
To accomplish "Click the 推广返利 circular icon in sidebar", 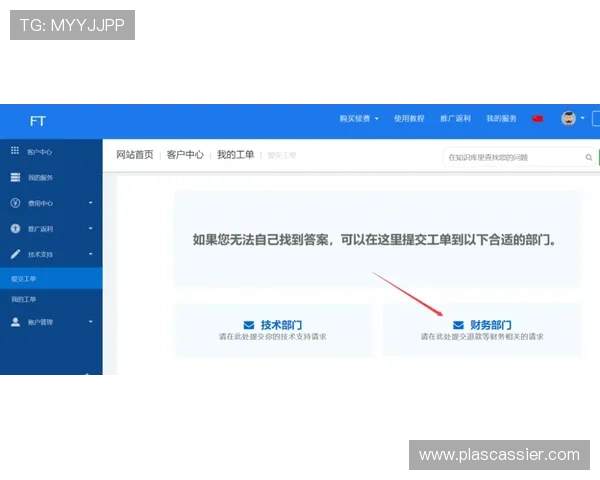I will 15,229.
